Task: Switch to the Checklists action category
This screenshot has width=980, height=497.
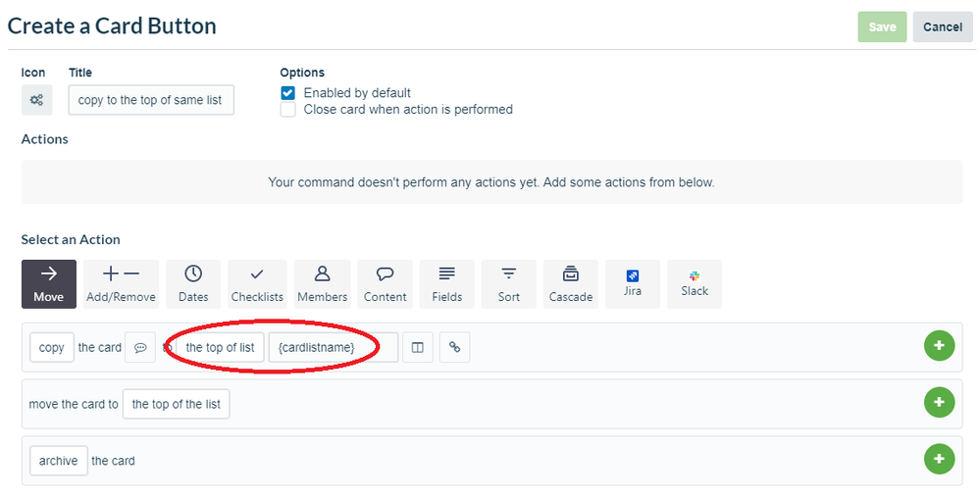Action: click(257, 284)
